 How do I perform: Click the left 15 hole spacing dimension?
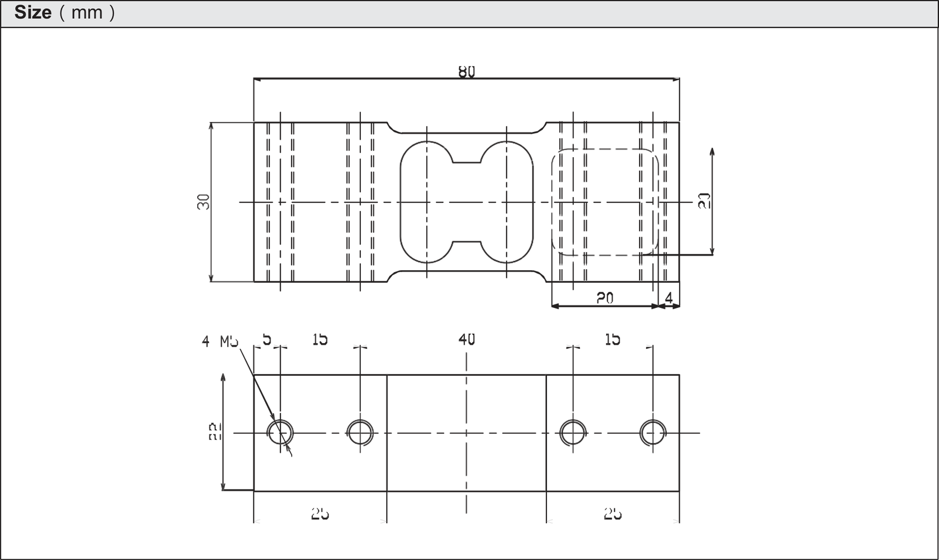click(x=320, y=339)
